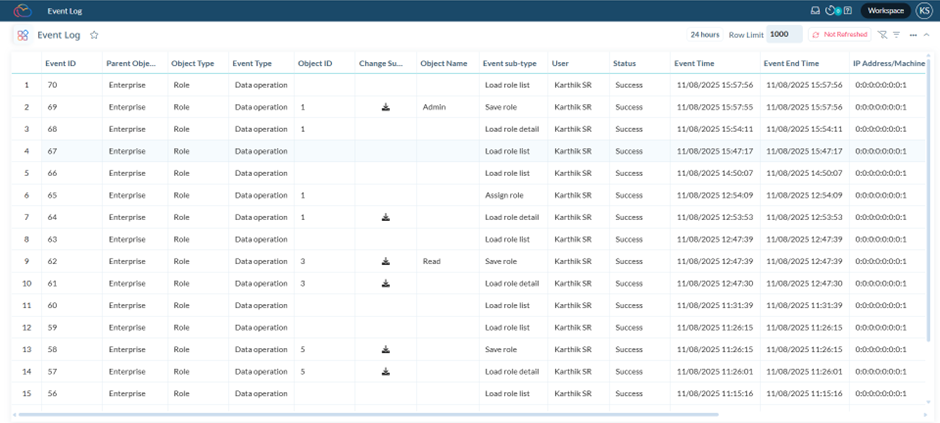Click the Event Log tab in top bar
Screen dimensions: 940x423
(65, 11)
